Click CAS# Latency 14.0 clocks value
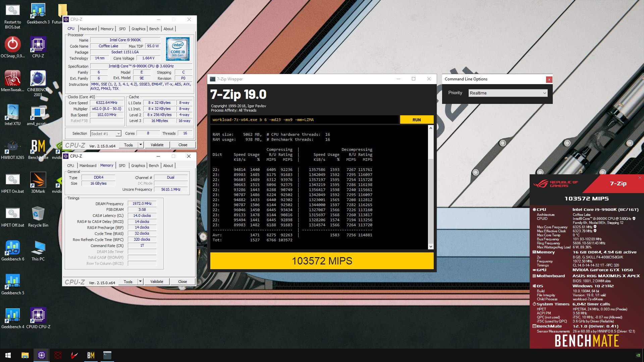 click(x=142, y=216)
